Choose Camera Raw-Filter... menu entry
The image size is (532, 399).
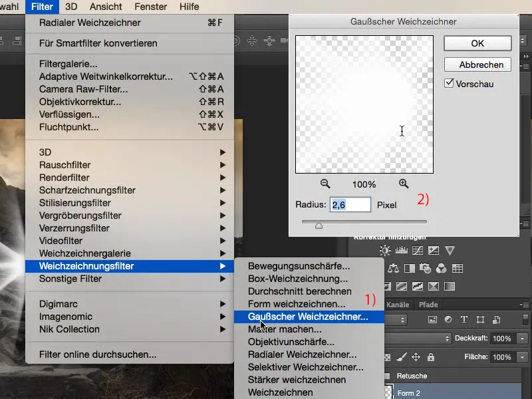coord(130,89)
